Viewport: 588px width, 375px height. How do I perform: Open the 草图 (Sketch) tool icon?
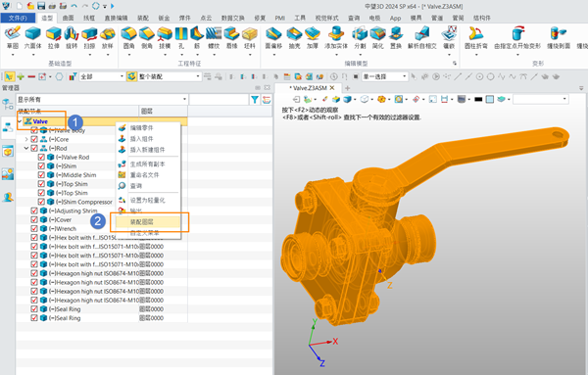(13, 33)
